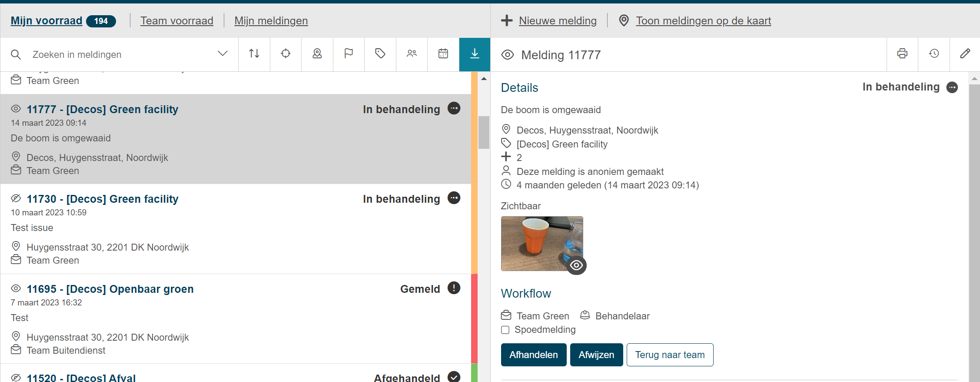Toggle eye icon of item 11695
Viewport: 980px width, 382px height.
click(x=16, y=288)
